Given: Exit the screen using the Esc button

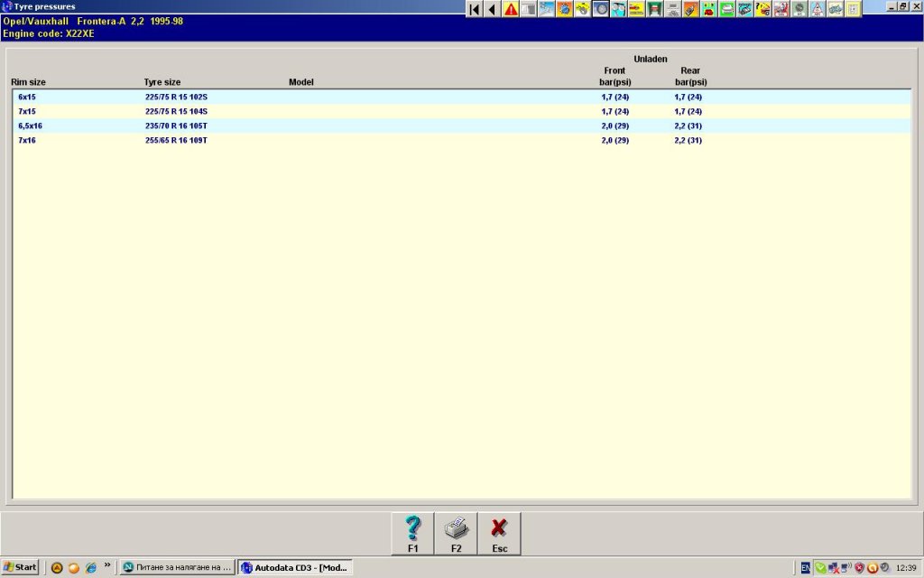Looking at the screenshot, I should point(499,534).
